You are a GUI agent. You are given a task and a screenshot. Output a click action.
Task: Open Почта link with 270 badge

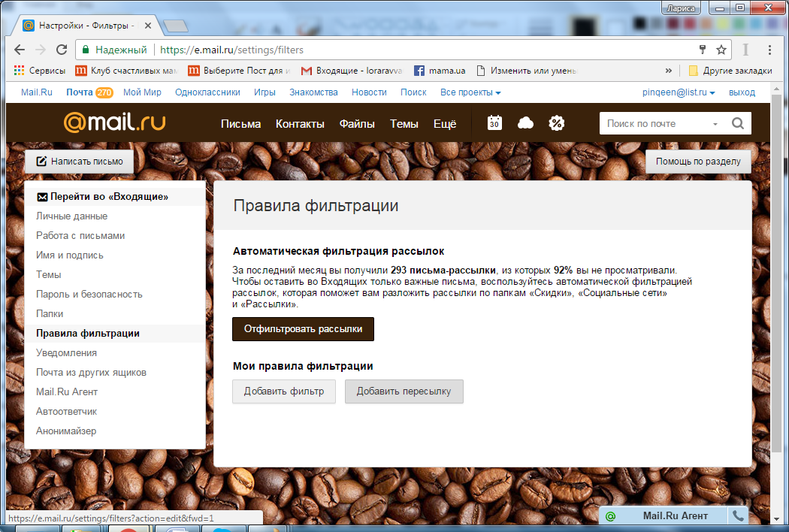89,92
